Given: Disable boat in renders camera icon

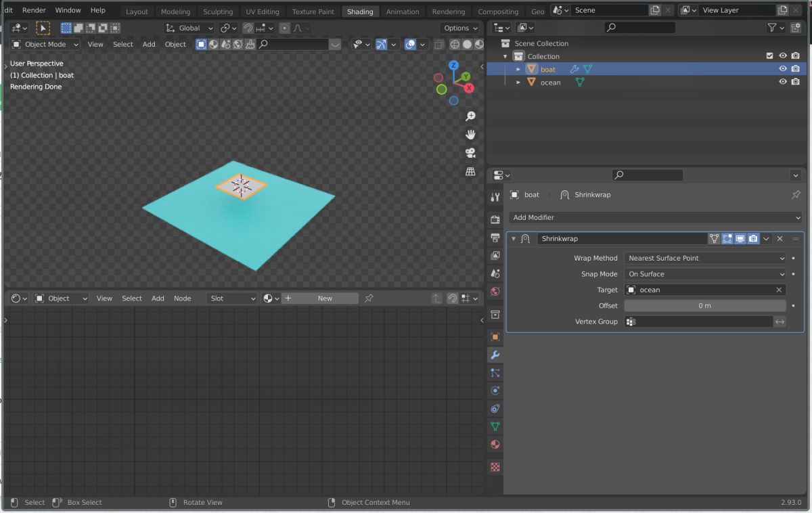Looking at the screenshot, I should click(x=796, y=69).
